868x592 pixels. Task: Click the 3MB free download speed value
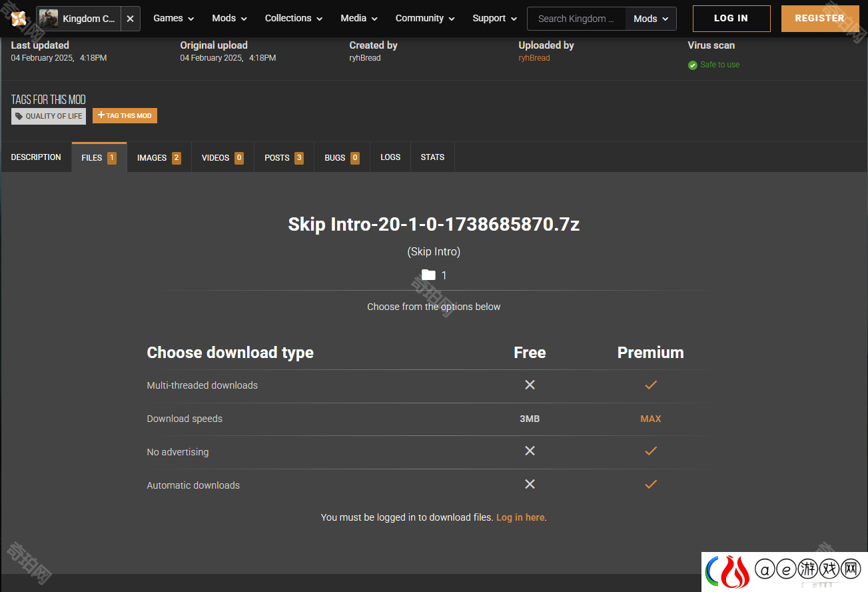pyautogui.click(x=530, y=419)
